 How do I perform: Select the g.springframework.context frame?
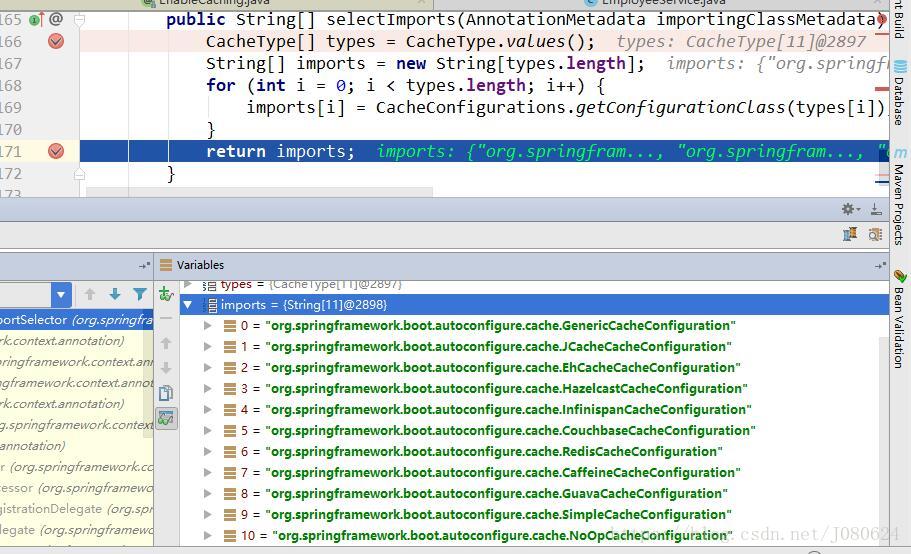pos(77,425)
